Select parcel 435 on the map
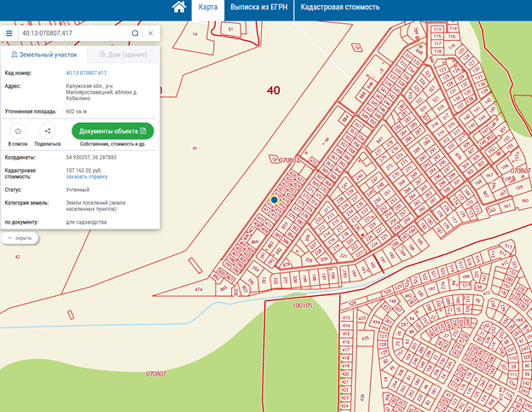Image resolution: width=532 pixels, height=412 pixels. coord(365,339)
